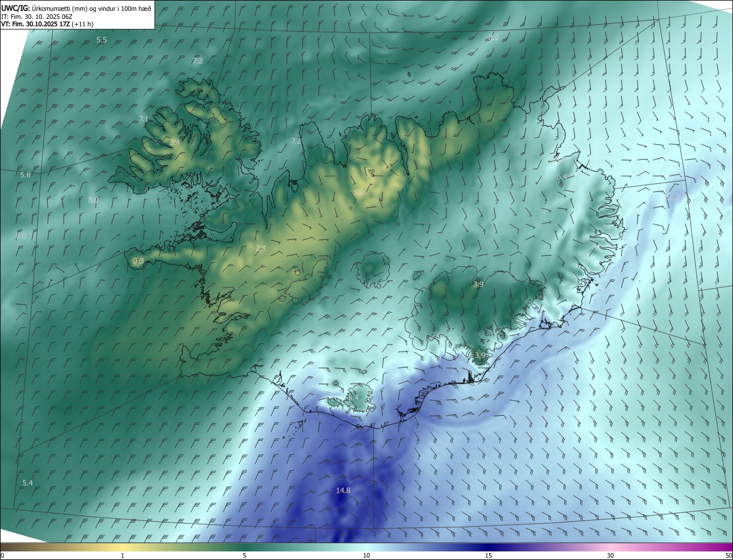The width and height of the screenshot is (733, 560).
Task: Click the 14.8 value label over the dark blue area
Action: pos(343,490)
